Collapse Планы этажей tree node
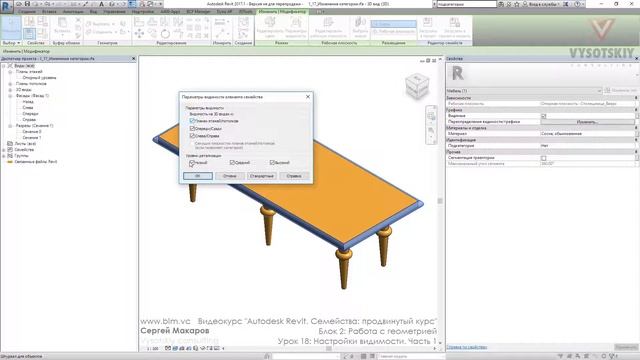Viewport: 640px width, 360px height. click(10, 71)
